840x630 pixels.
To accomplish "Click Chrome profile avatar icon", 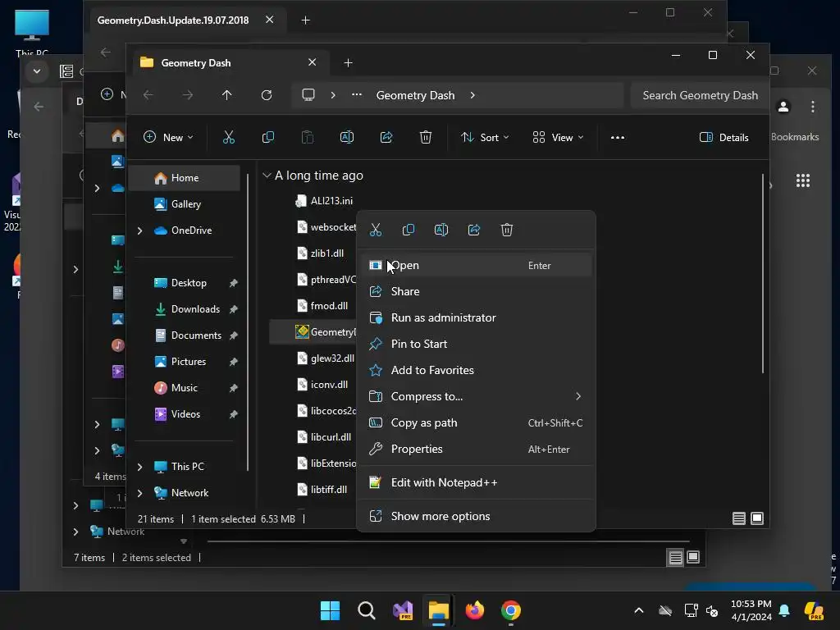I will point(783,107).
